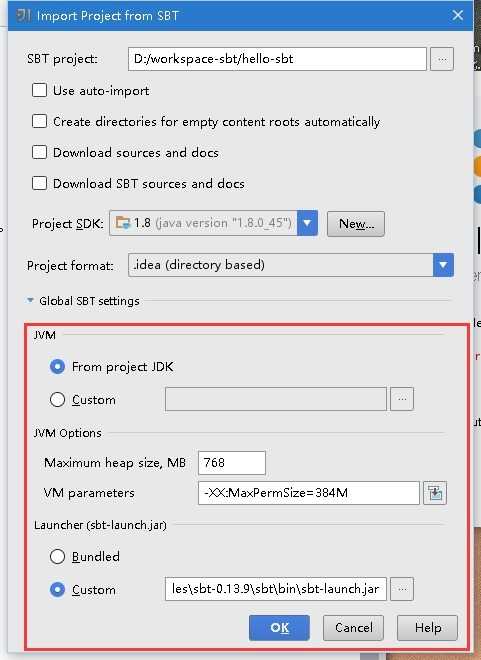
Task: Click browse button beside SBT project path
Action: coord(441,59)
